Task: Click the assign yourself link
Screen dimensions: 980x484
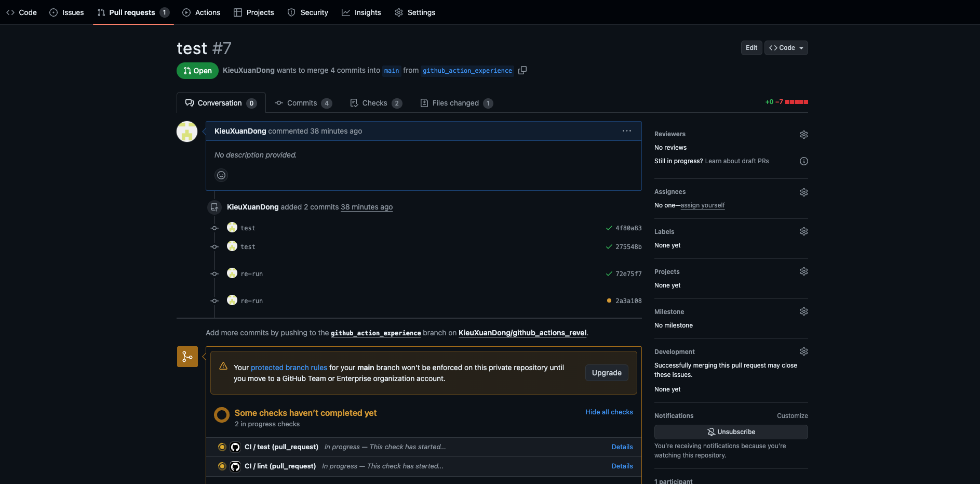Action: pyautogui.click(x=703, y=205)
